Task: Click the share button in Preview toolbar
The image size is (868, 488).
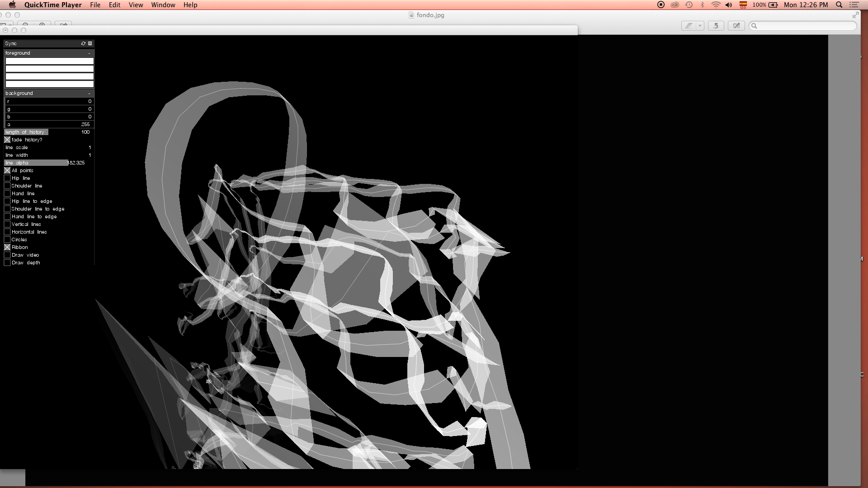Action: point(64,23)
